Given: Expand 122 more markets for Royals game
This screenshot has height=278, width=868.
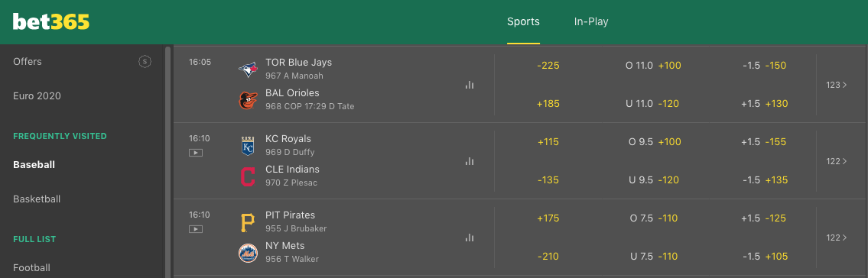Looking at the screenshot, I should click(x=837, y=161).
